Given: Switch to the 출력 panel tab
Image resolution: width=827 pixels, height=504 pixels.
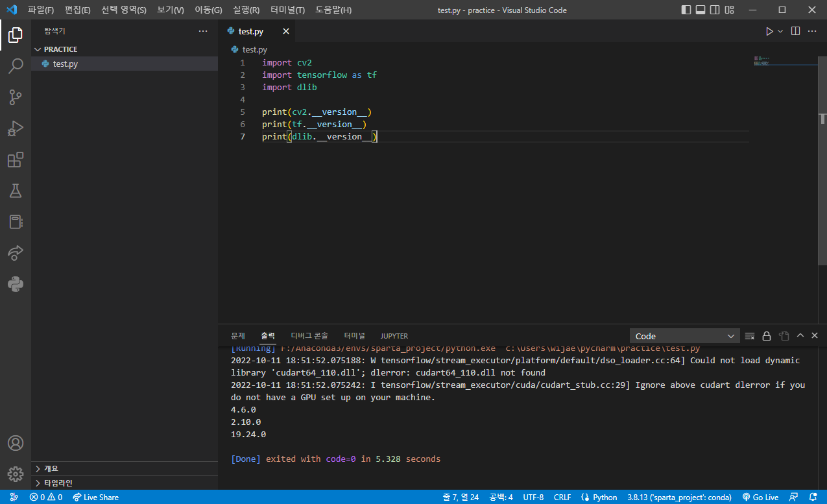Looking at the screenshot, I should (268, 336).
